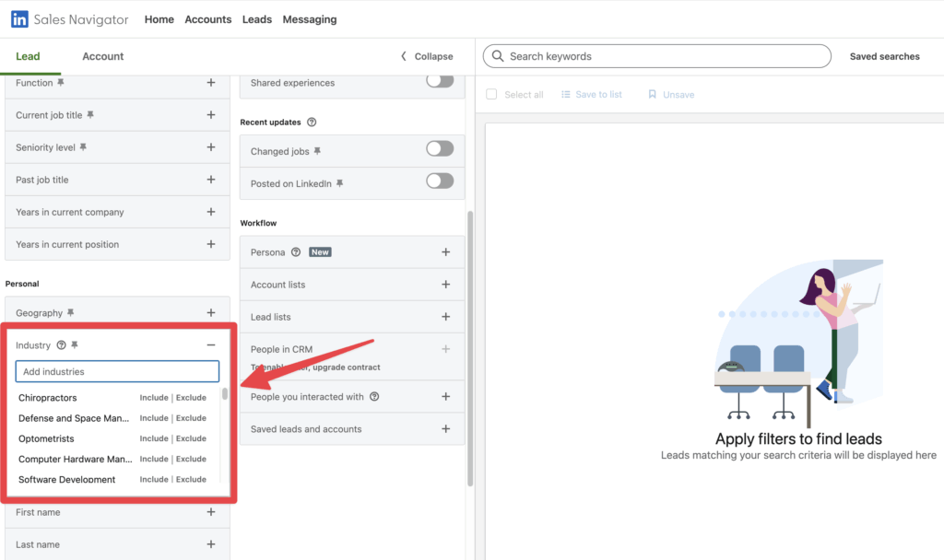Screen dimensions: 944x560
Task: Collapse the Industry filter section
Action: point(211,345)
